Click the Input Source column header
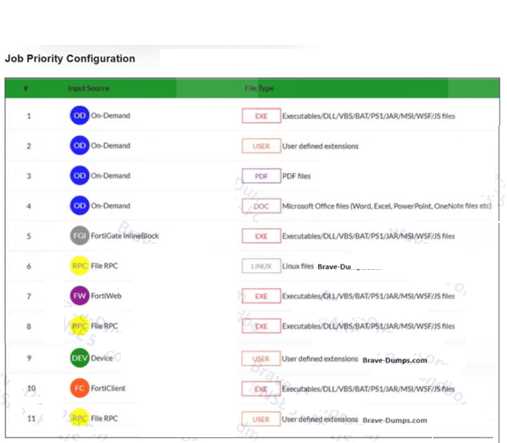This screenshot has height=443, width=507. 89,88
